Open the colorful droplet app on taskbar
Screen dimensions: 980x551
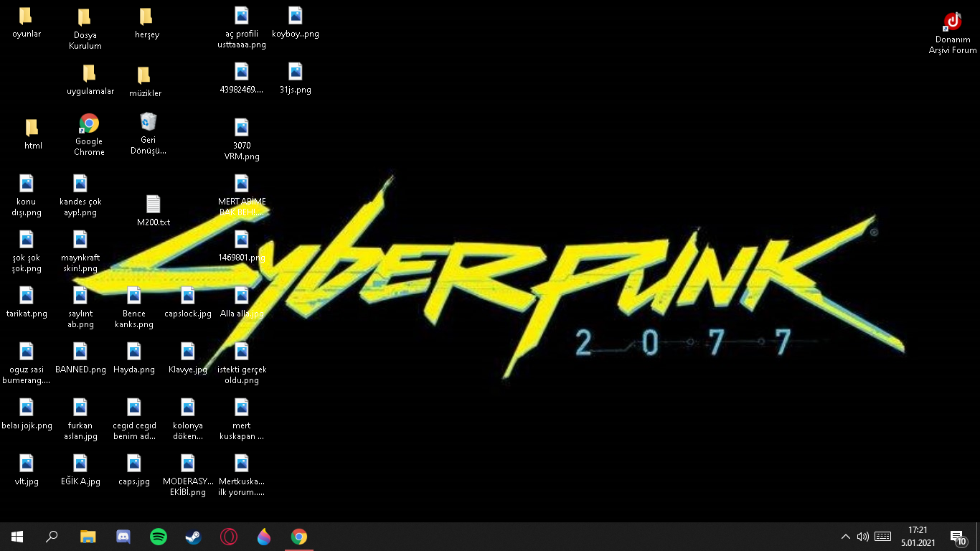pos(263,537)
